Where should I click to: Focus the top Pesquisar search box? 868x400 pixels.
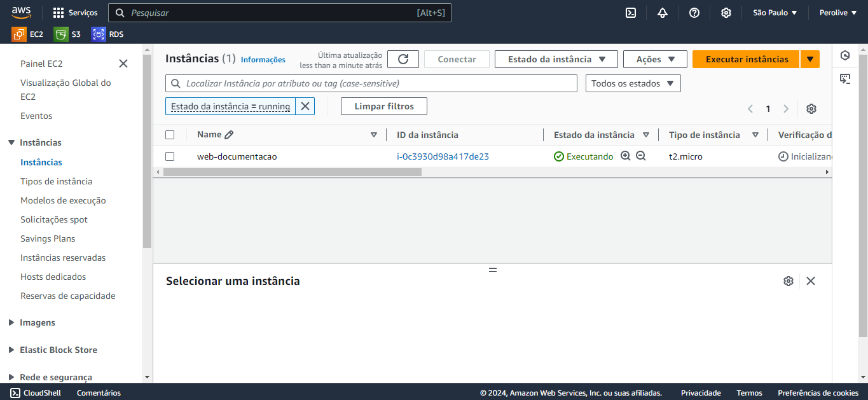(x=280, y=13)
